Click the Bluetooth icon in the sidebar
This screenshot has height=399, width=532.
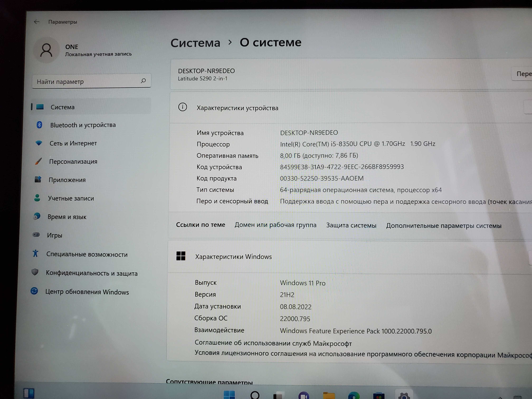coord(39,125)
